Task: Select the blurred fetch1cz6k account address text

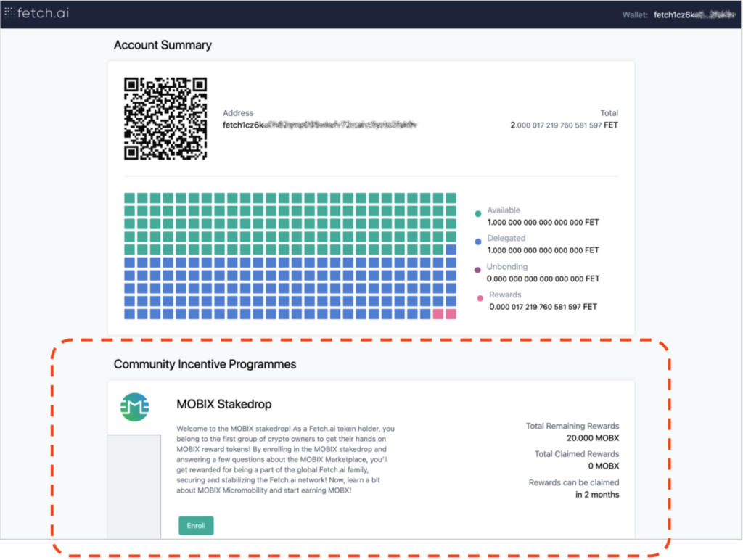Action: pos(320,125)
